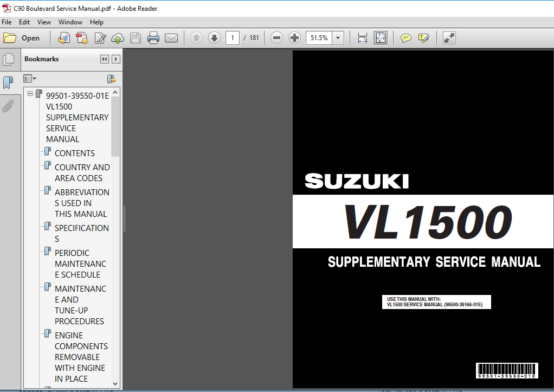The height and width of the screenshot is (392, 554).
Task: Open the CONTENTS bookmark
Action: (x=75, y=153)
